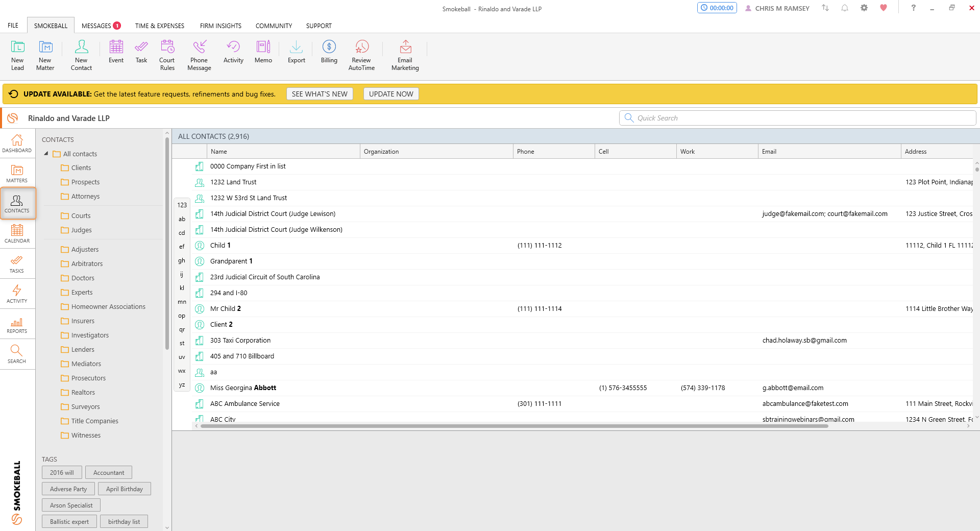Filter by the Accountant tag
Image resolution: width=980 pixels, height=531 pixels.
(109, 473)
